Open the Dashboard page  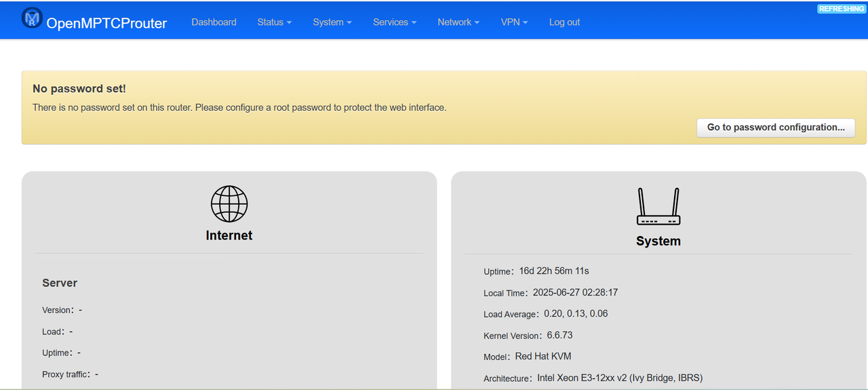pos(214,22)
